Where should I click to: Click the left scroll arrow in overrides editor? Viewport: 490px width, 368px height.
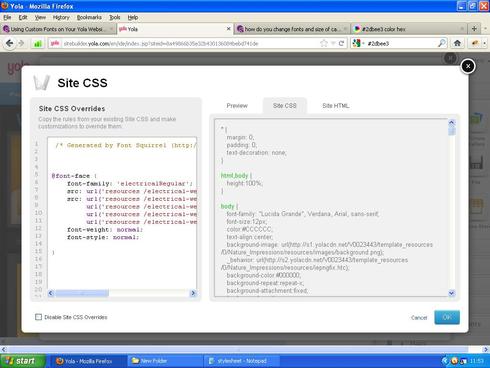tap(51, 293)
